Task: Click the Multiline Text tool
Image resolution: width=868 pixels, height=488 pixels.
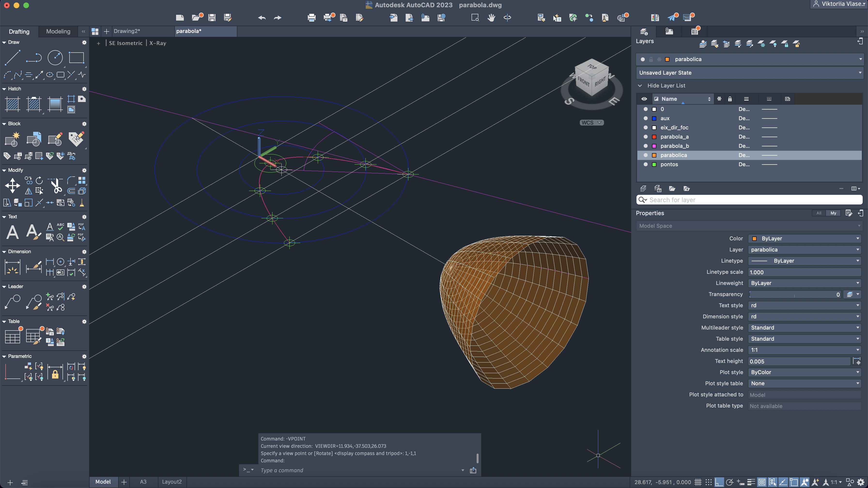Action: [x=12, y=232]
